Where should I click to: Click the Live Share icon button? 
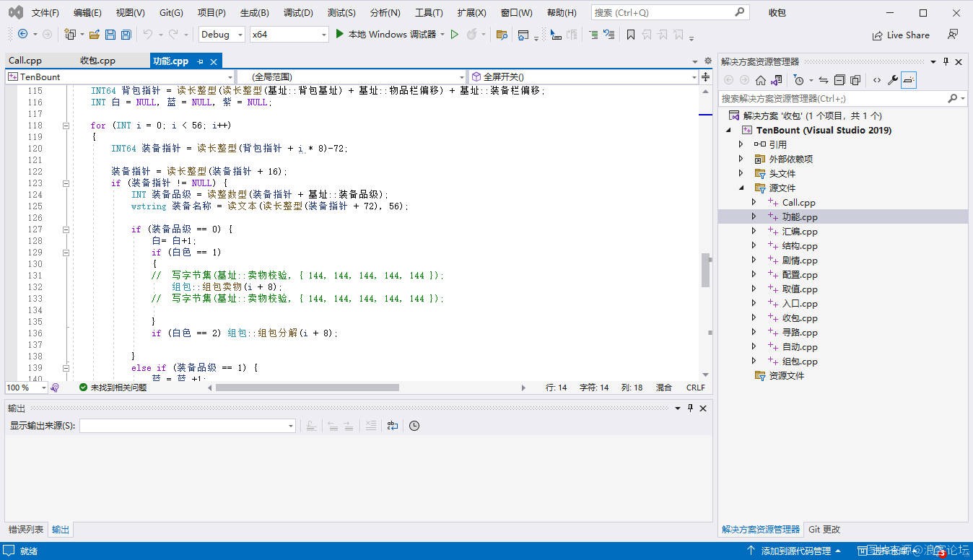pos(901,35)
